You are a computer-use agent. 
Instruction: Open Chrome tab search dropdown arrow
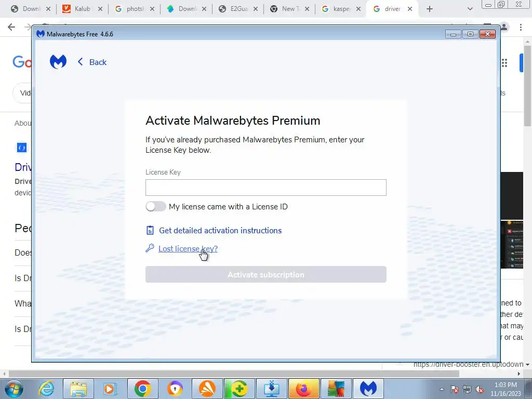pyautogui.click(x=470, y=9)
